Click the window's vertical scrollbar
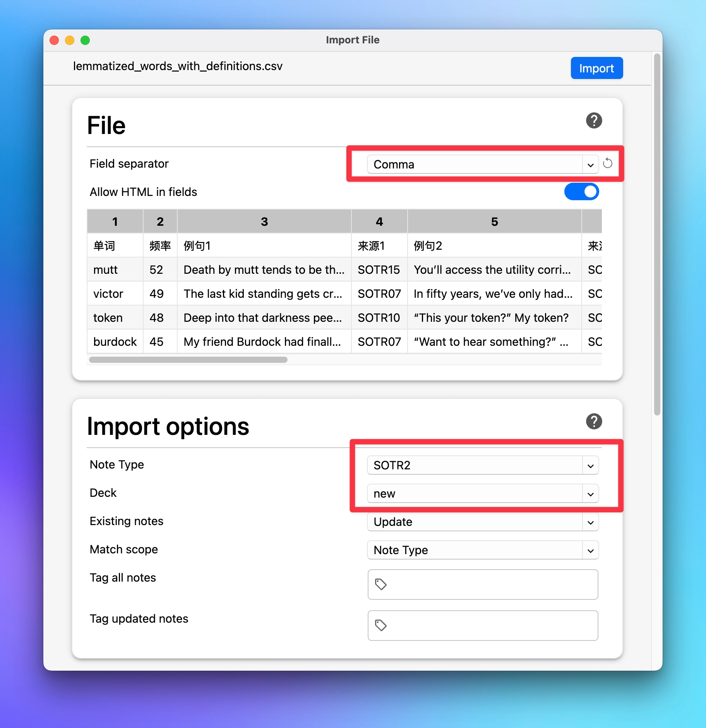 pos(656,232)
